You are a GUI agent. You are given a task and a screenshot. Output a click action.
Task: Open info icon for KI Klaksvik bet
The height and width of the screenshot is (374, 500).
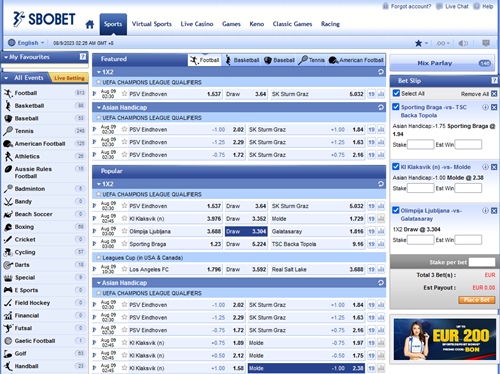485,167
